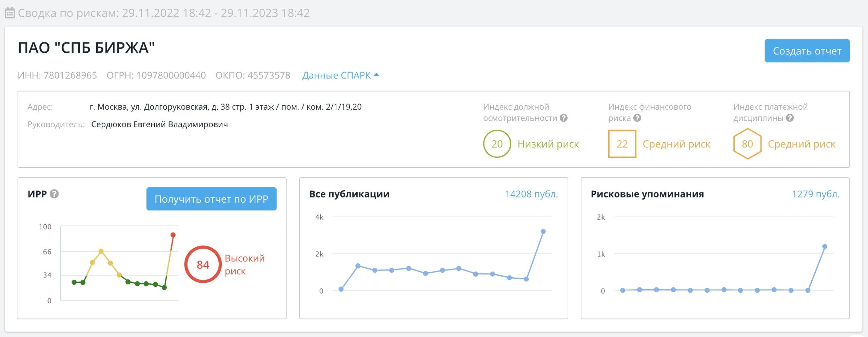868x337 pixels.
Task: Click the circle badge showing 20
Action: point(497,144)
